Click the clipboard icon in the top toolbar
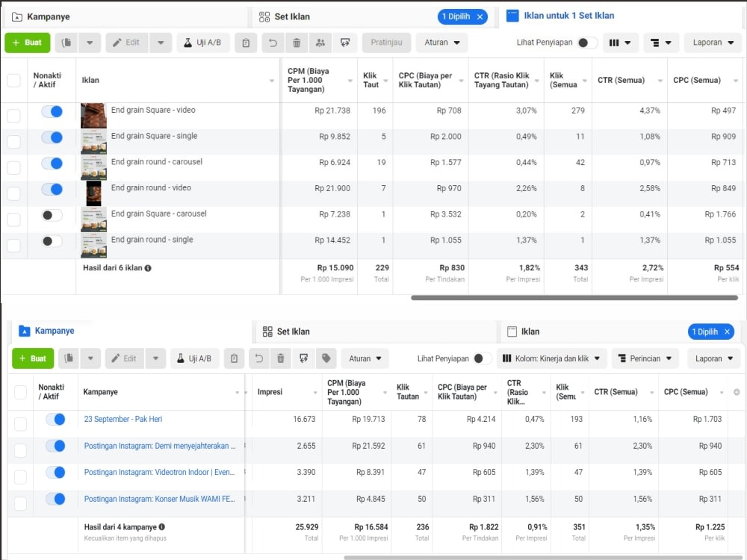This screenshot has height=560, width=747. [x=246, y=43]
